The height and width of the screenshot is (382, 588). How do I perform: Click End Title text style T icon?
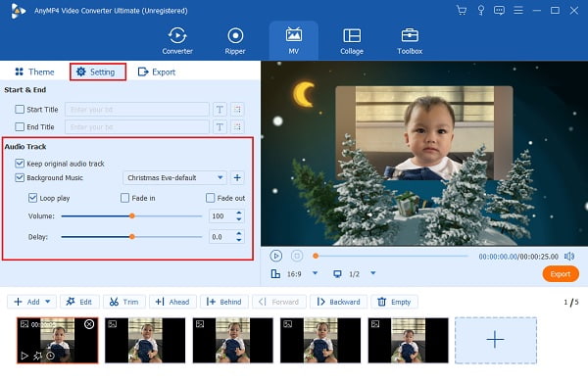[x=220, y=126]
